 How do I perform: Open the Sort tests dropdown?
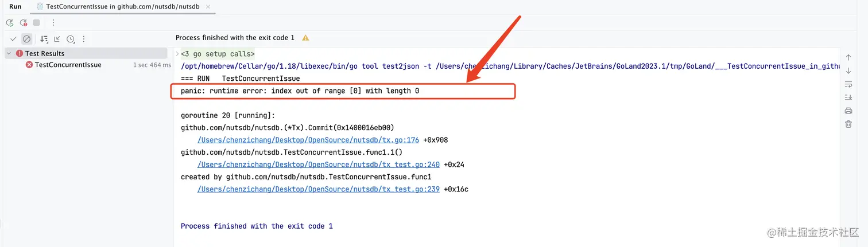tap(44, 39)
